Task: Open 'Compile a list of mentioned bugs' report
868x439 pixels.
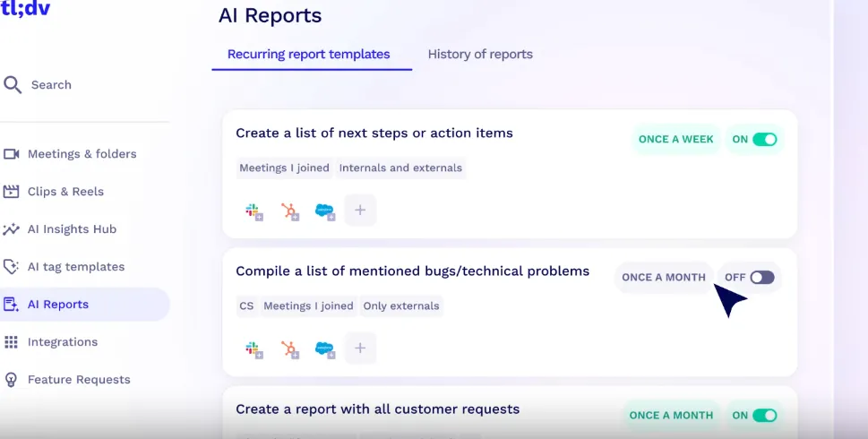Action: (x=412, y=271)
